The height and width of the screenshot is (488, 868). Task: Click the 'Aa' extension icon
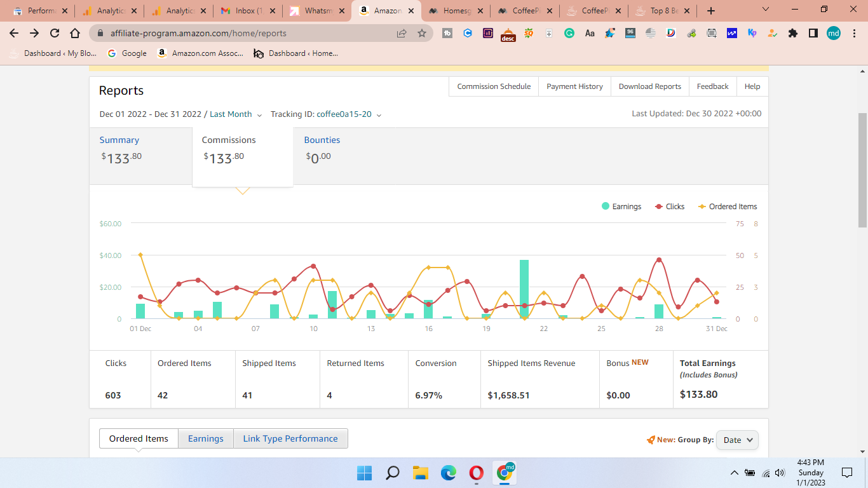click(590, 33)
